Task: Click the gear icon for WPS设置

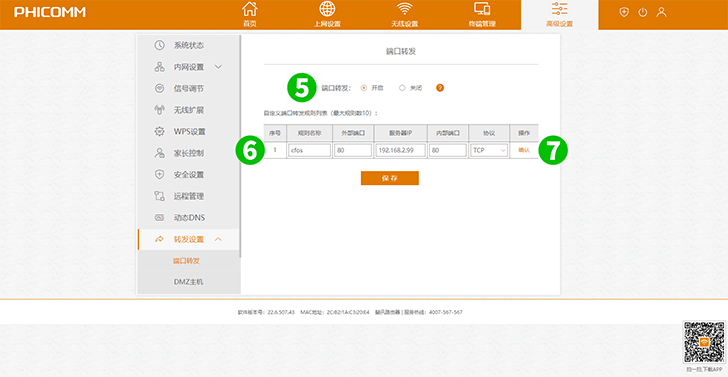Action: (159, 131)
